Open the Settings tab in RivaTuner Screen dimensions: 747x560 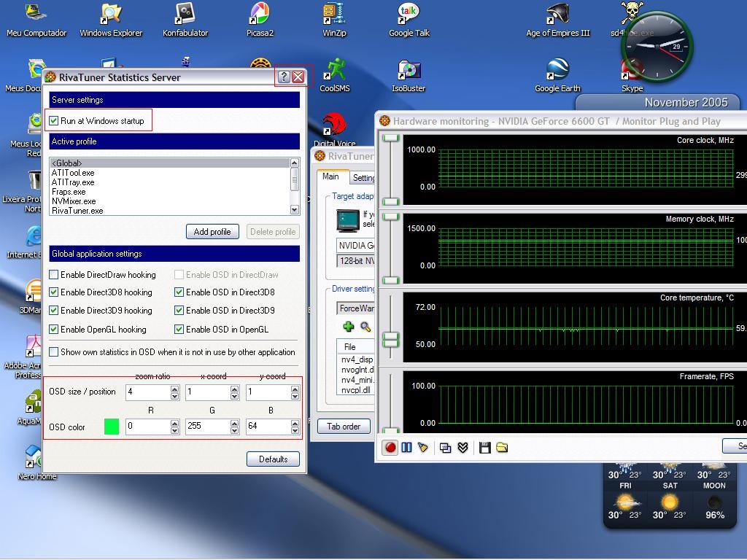pyautogui.click(x=363, y=178)
